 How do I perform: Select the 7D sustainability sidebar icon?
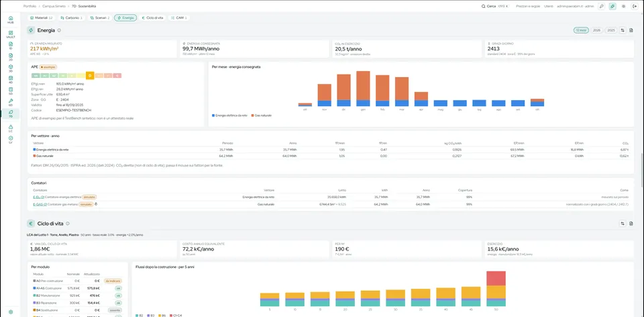click(x=11, y=113)
